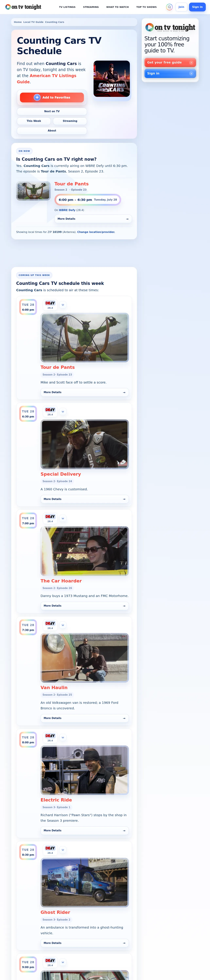Click the Counting Cars poster image
This screenshot has height=980, width=210.
(x=112, y=79)
